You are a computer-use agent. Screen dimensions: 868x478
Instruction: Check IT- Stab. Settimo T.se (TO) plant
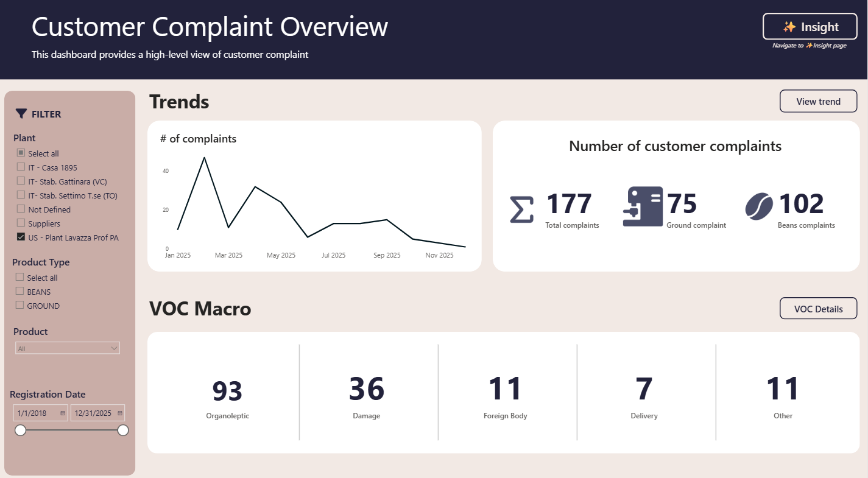coord(21,195)
